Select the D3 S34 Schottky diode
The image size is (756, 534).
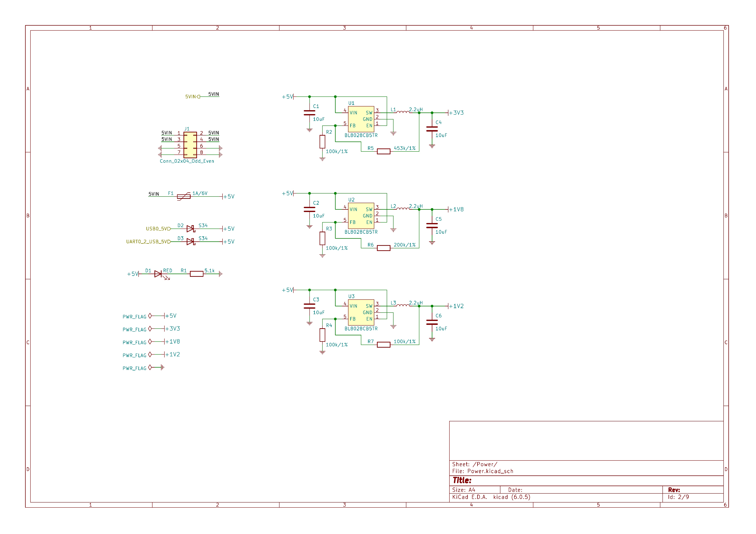click(x=191, y=242)
